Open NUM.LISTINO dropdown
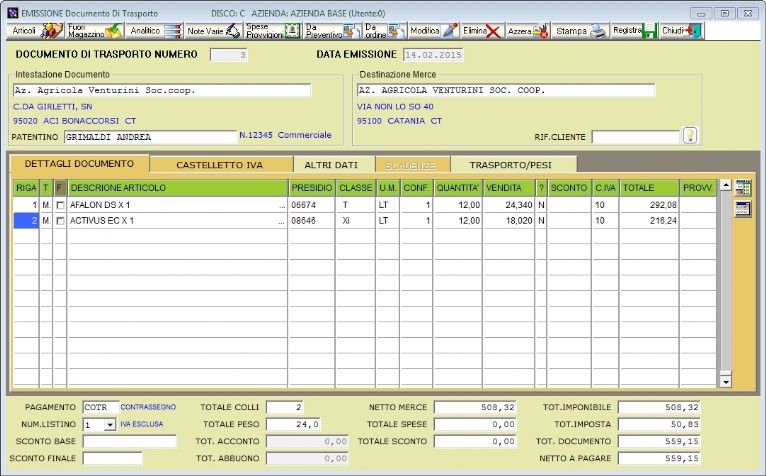 110,425
